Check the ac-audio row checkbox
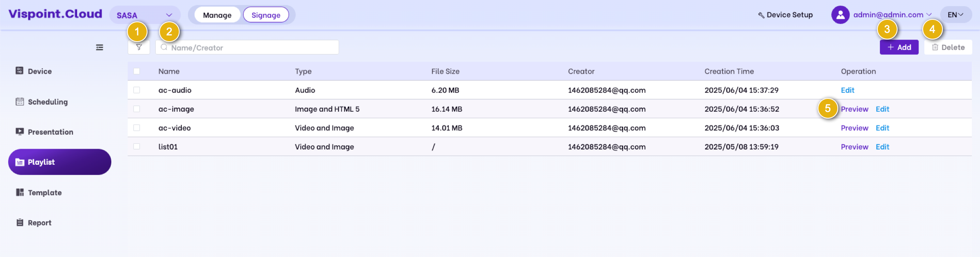The width and height of the screenshot is (980, 257). click(137, 90)
